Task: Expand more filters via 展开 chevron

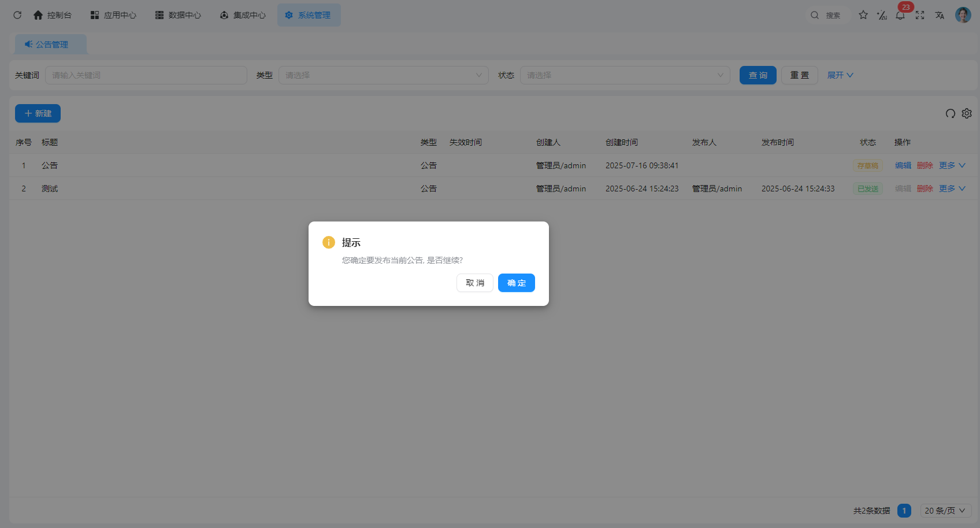Action: click(840, 75)
